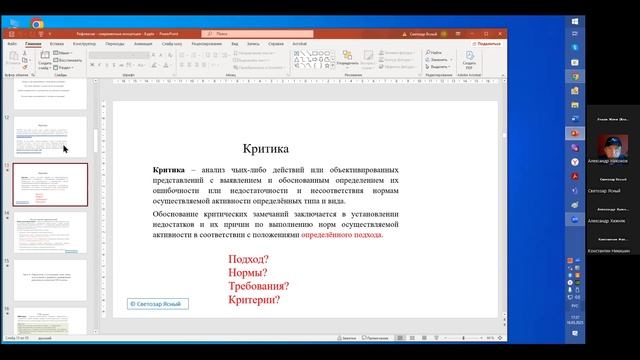Apply Underline (Ч) formatting
The image size is (640, 360).
click(x=107, y=65)
